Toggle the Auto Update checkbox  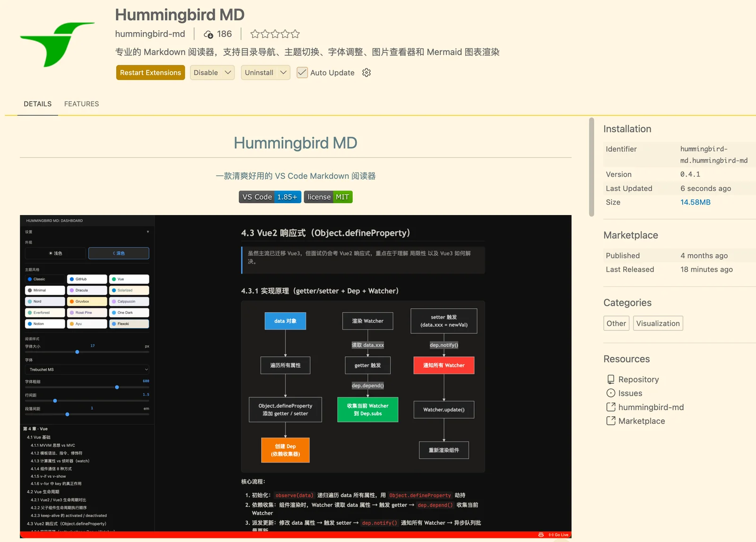pos(302,72)
